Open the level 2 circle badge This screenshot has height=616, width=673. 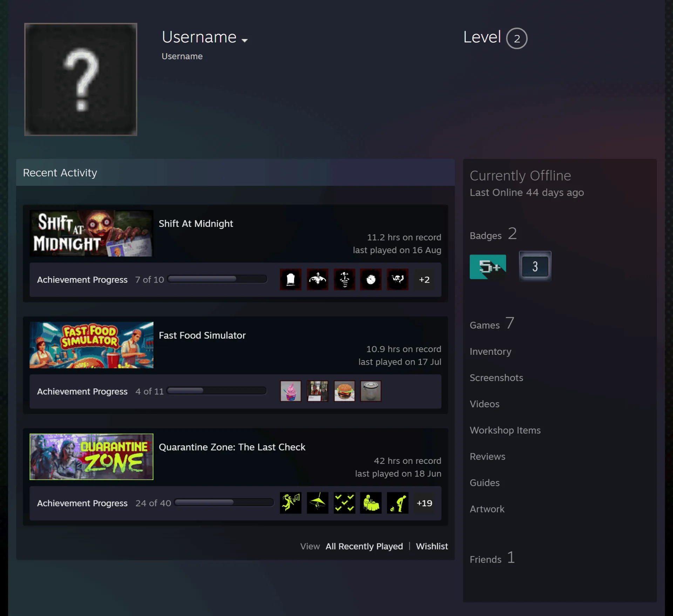pos(517,38)
